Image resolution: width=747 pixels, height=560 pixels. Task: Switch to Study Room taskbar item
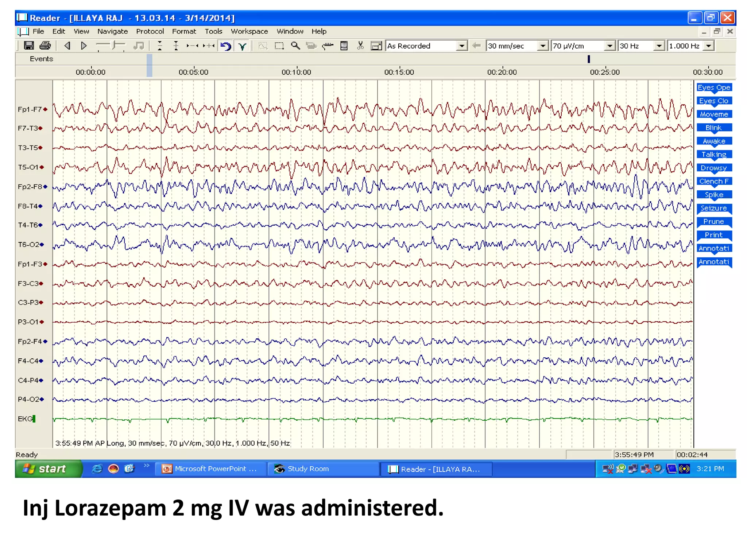[x=323, y=469]
